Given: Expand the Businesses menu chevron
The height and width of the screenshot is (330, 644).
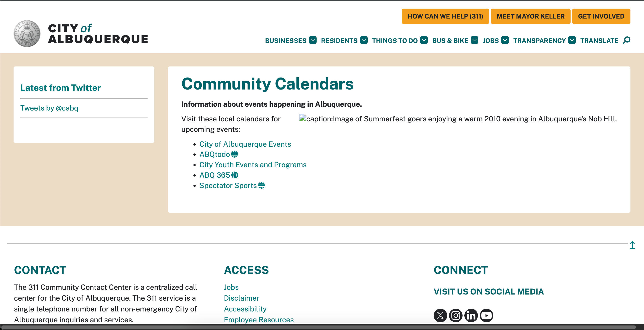Looking at the screenshot, I should pos(313,40).
